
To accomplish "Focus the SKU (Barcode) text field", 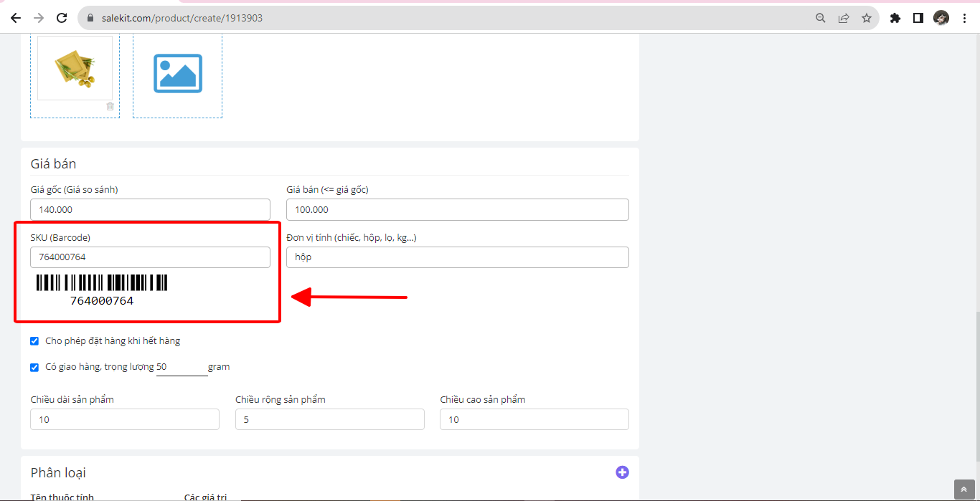I will tap(150, 257).
